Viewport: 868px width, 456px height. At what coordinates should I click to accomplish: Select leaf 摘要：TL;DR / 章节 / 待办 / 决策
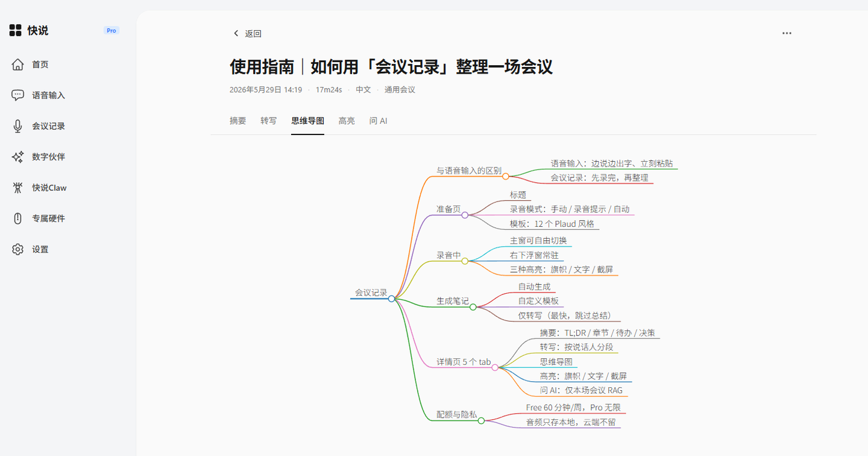597,333
